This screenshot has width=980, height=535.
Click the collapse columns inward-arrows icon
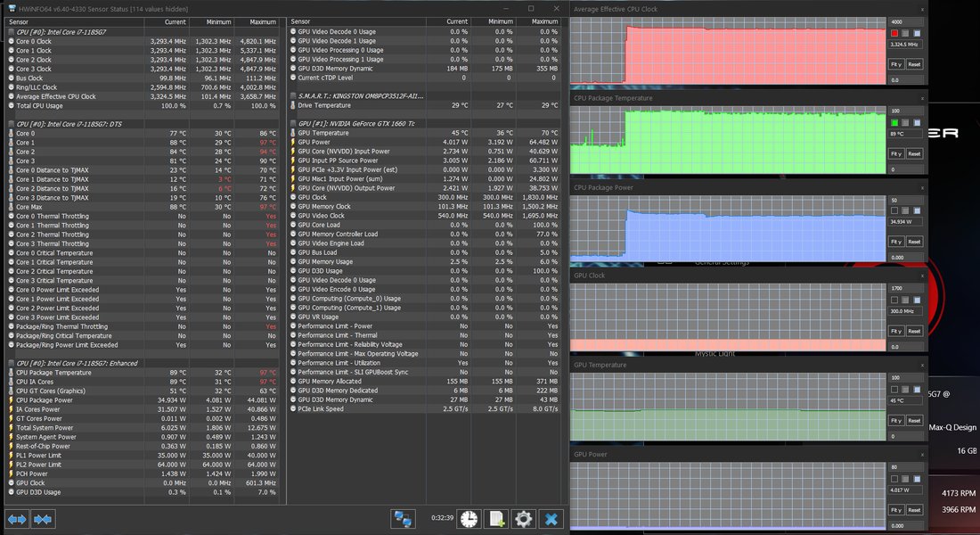(42, 519)
